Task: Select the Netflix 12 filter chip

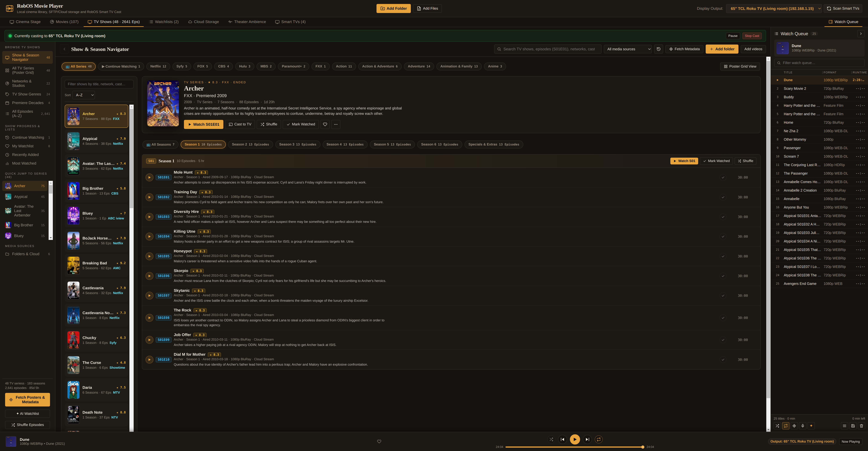Action: point(158,66)
